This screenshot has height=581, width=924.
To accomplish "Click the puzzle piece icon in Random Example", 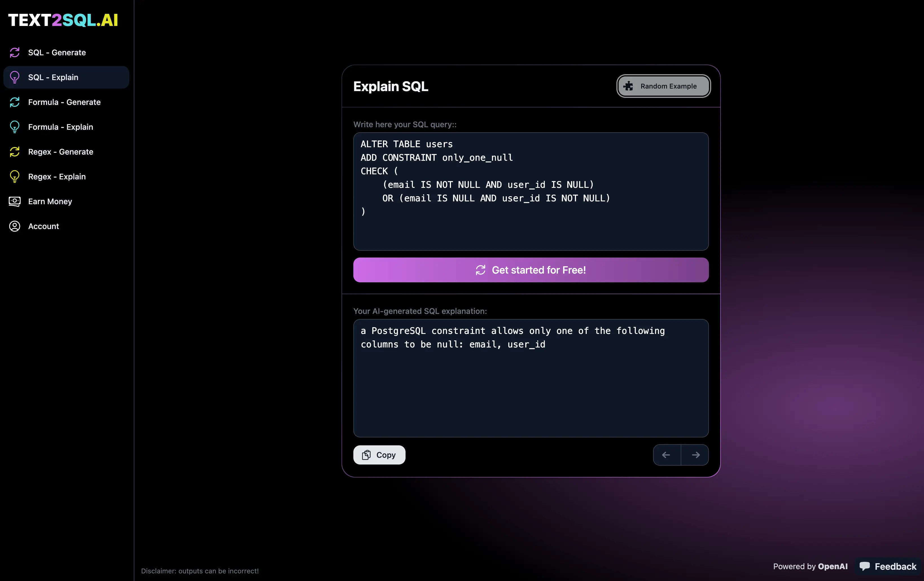I will [x=628, y=86].
